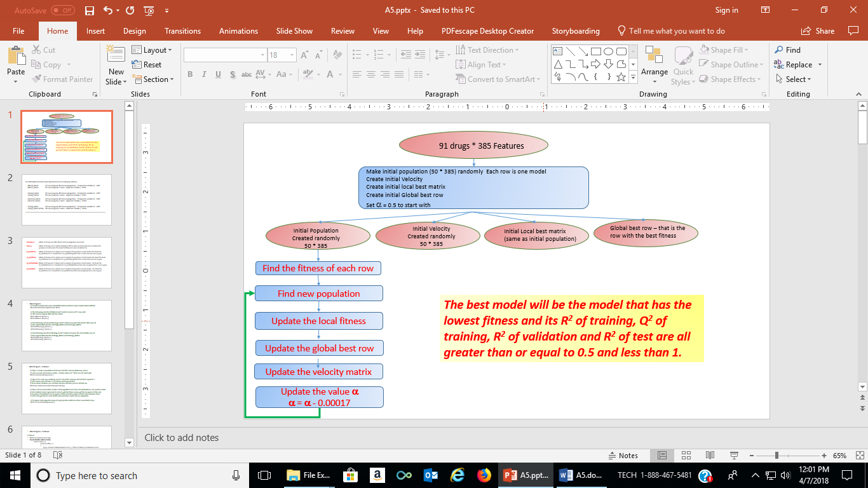Click the Paste clipboard icon
This screenshot has height=488, width=868.
click(16, 56)
